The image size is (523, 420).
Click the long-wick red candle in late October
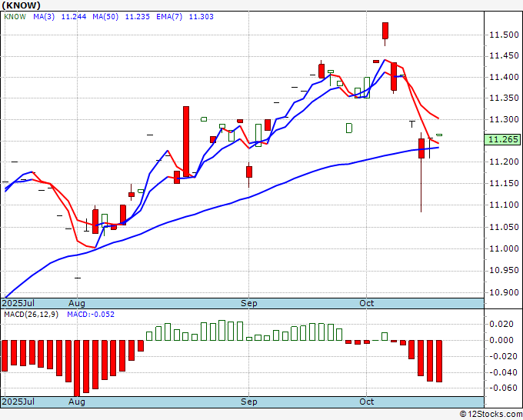(421, 148)
